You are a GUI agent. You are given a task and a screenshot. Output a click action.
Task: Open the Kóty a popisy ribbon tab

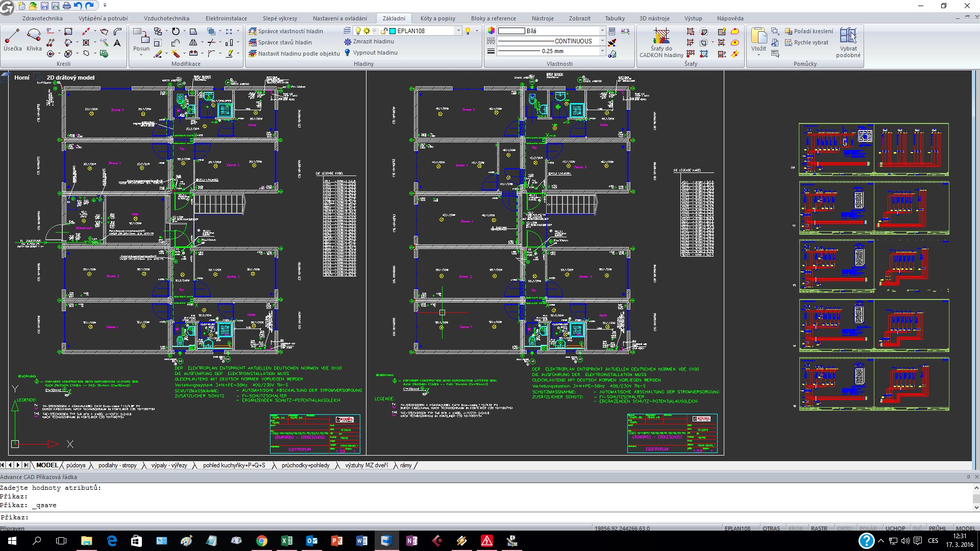click(x=437, y=18)
